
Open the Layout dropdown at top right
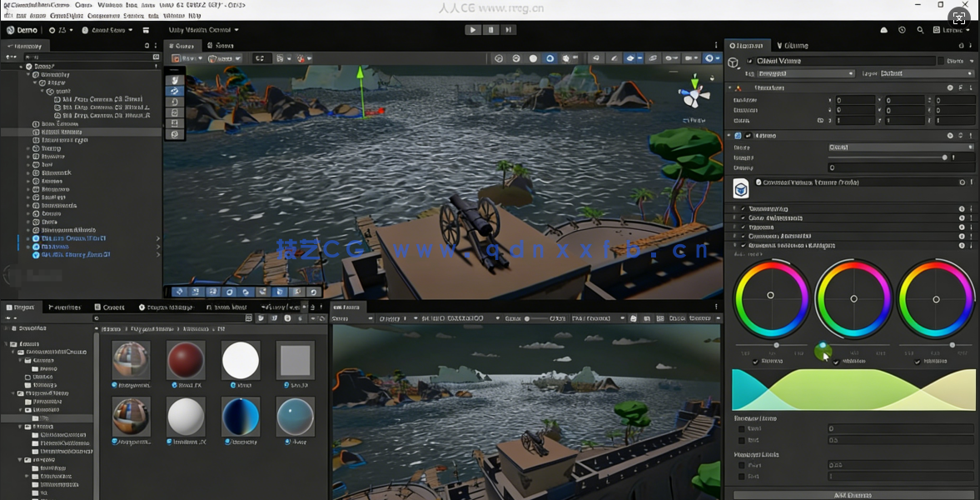click(x=952, y=30)
